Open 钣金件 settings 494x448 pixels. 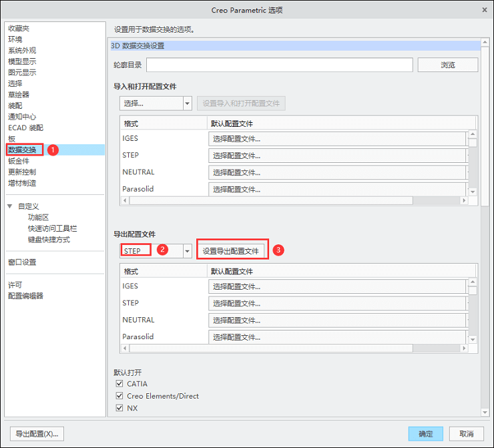point(19,161)
